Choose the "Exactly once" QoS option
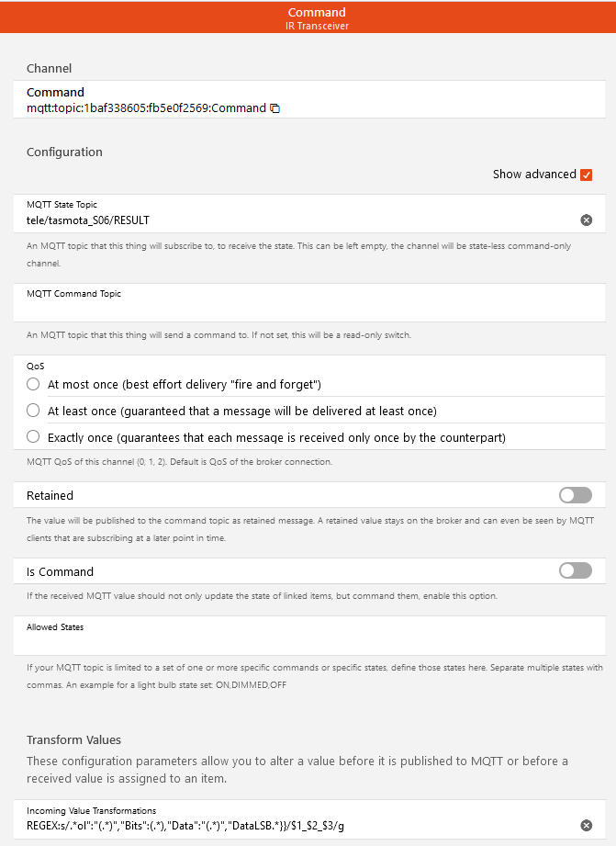Image resolution: width=616 pixels, height=846 pixels. pos(34,436)
